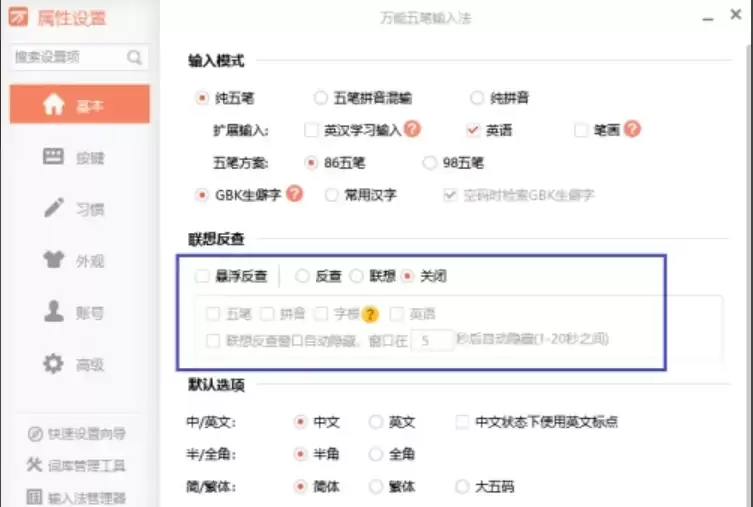Select 关闭 radio option
The height and width of the screenshot is (507, 753).
407,276
